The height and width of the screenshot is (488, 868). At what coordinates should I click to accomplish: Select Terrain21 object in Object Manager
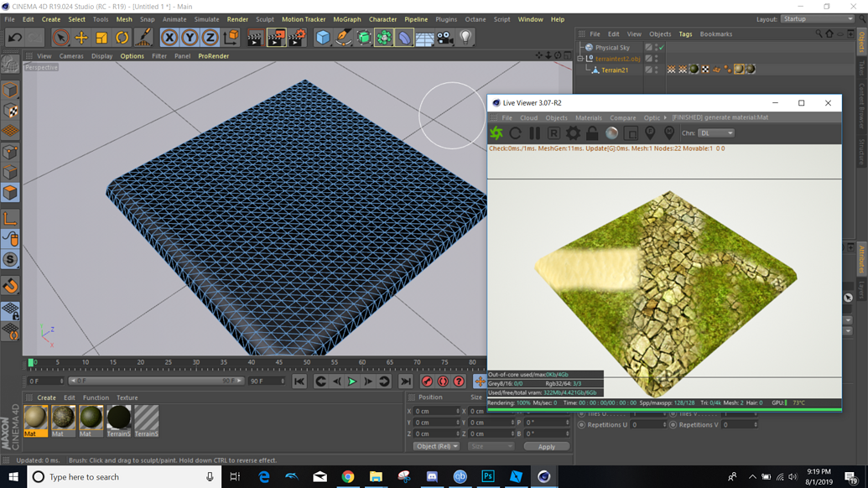(615, 70)
